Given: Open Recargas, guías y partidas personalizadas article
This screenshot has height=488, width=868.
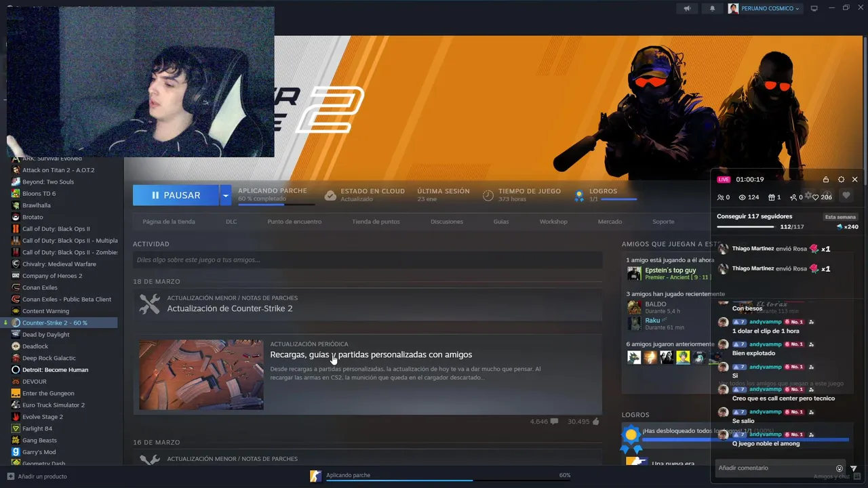Looking at the screenshot, I should point(371,354).
